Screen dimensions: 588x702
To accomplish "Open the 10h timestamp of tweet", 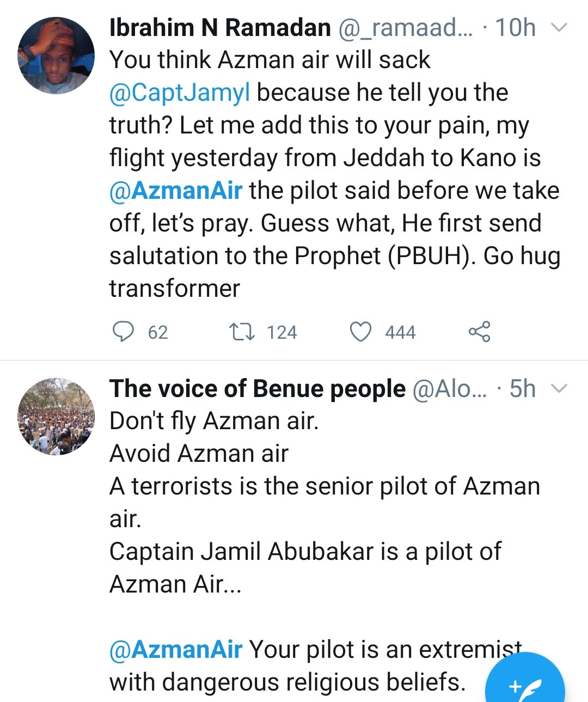I will point(515,27).
